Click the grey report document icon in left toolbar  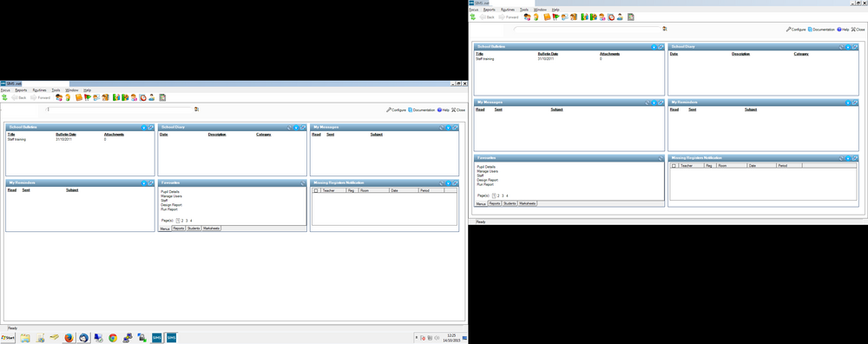tap(162, 97)
